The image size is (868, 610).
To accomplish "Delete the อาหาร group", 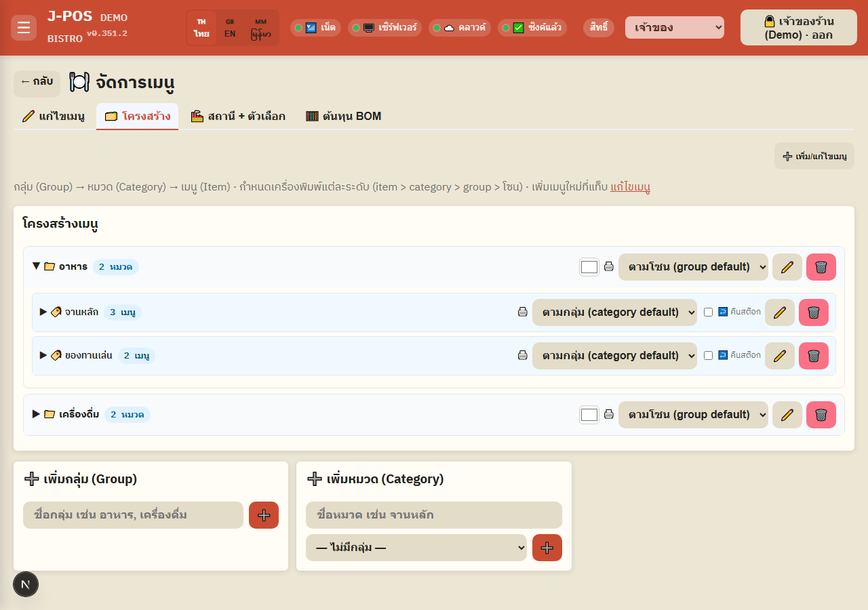I will click(x=821, y=267).
